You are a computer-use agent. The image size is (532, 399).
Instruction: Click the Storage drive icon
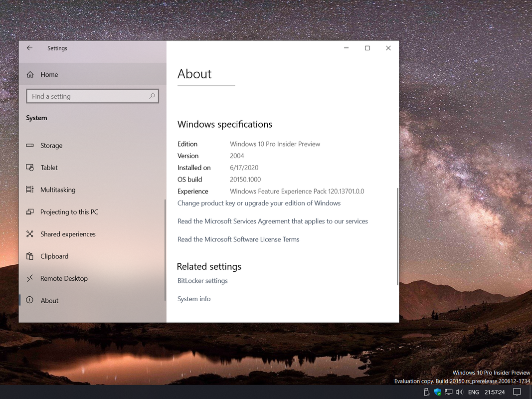coord(30,145)
